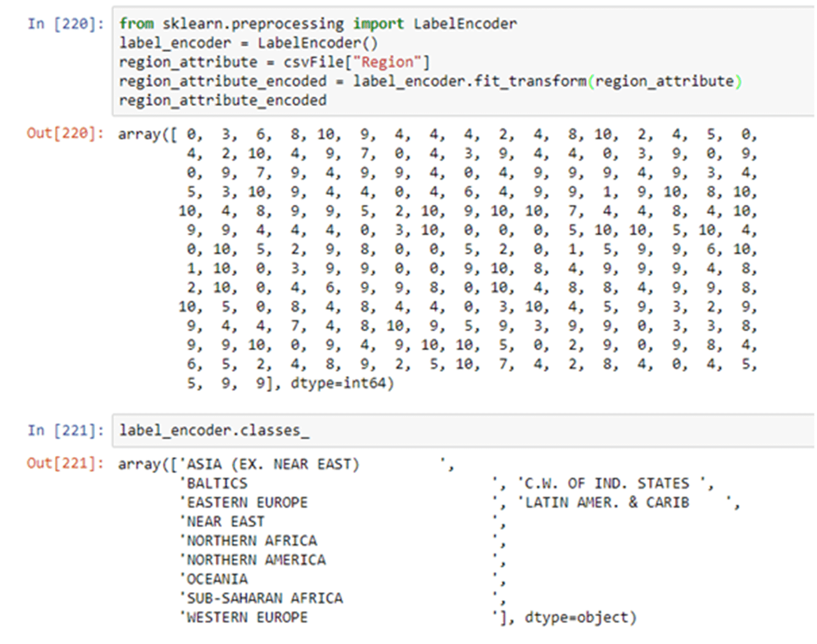
Task: Click the "Region" string in code
Action: (388, 62)
